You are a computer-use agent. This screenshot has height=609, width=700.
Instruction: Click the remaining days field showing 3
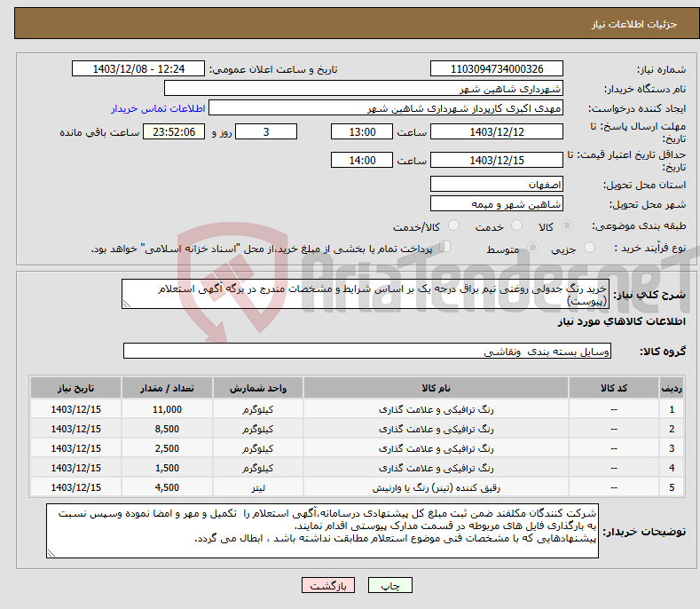(x=266, y=131)
